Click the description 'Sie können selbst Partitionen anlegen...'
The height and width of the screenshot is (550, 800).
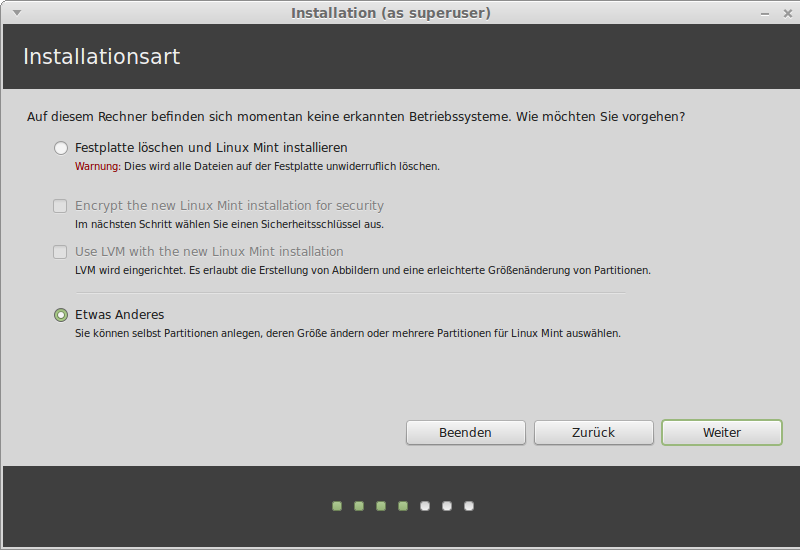click(348, 334)
